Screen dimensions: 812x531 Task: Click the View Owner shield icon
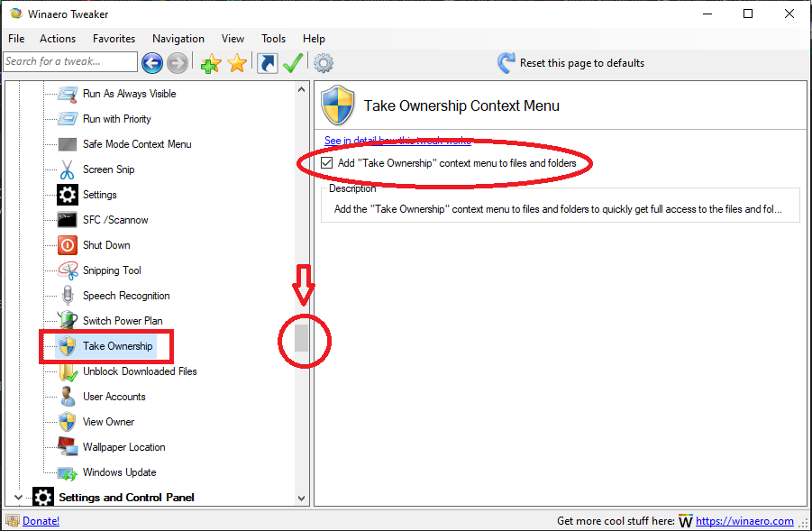pos(68,422)
